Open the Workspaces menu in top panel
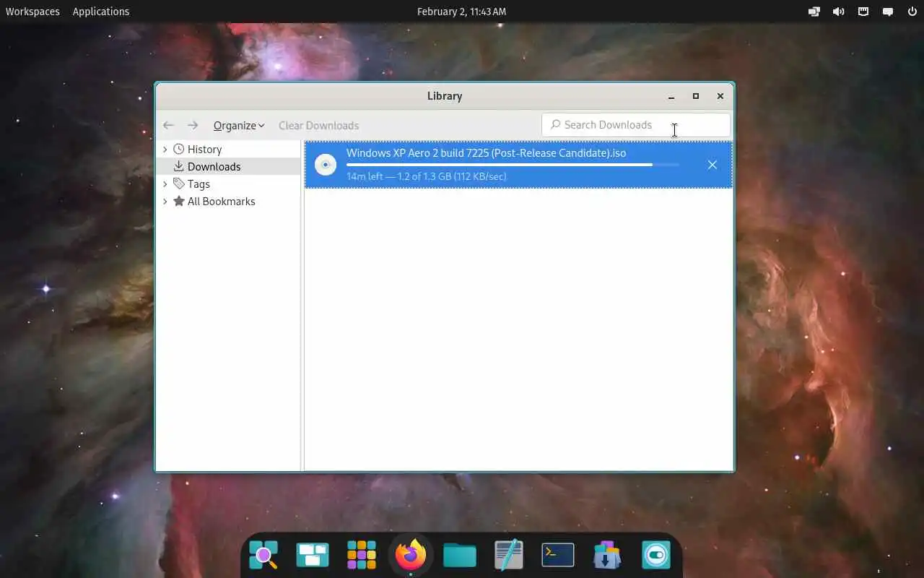924x578 pixels. click(x=32, y=12)
